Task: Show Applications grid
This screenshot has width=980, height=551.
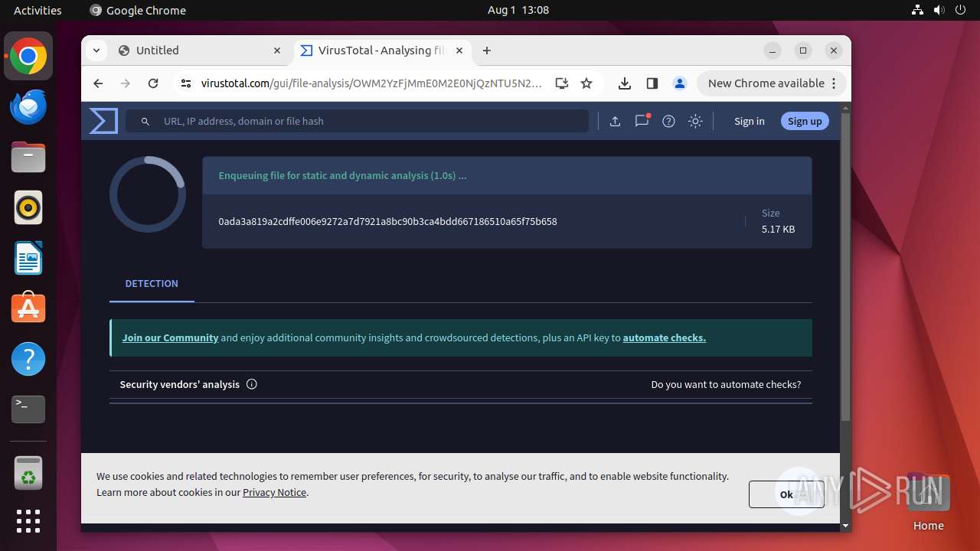Action: point(28,520)
